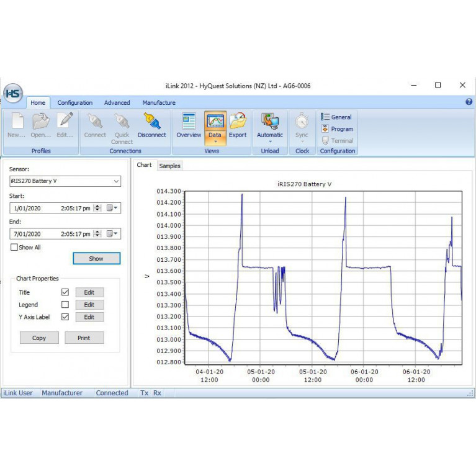Viewport: 476px width, 476px height.
Task: Click the status bar resize grip
Action: tap(470, 393)
